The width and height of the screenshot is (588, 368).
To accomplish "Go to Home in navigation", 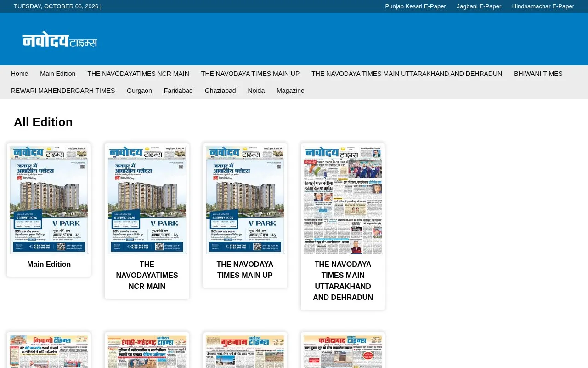I will click(x=19, y=74).
